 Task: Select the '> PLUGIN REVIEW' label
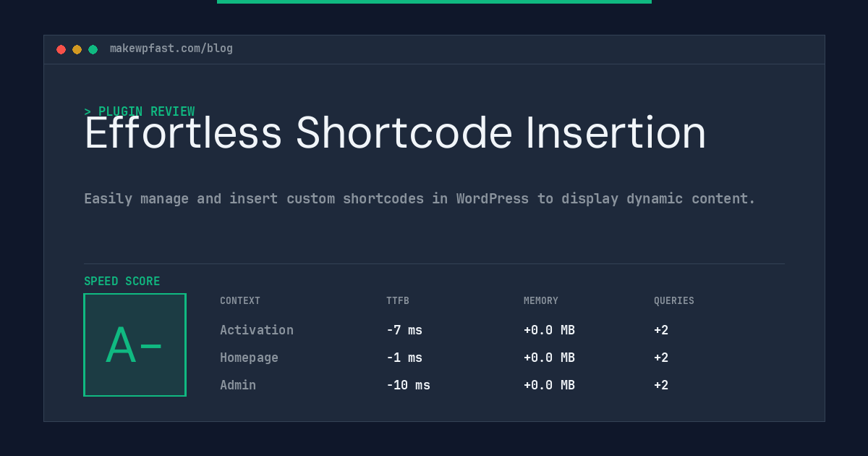coord(140,111)
